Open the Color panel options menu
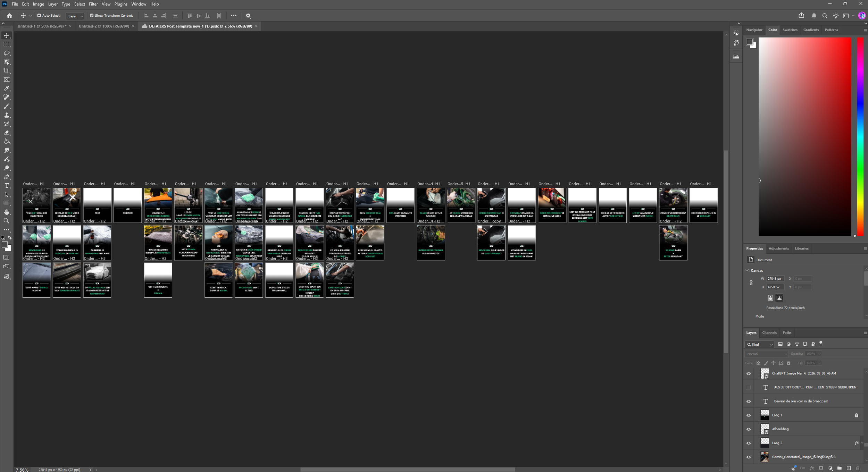 (x=865, y=30)
